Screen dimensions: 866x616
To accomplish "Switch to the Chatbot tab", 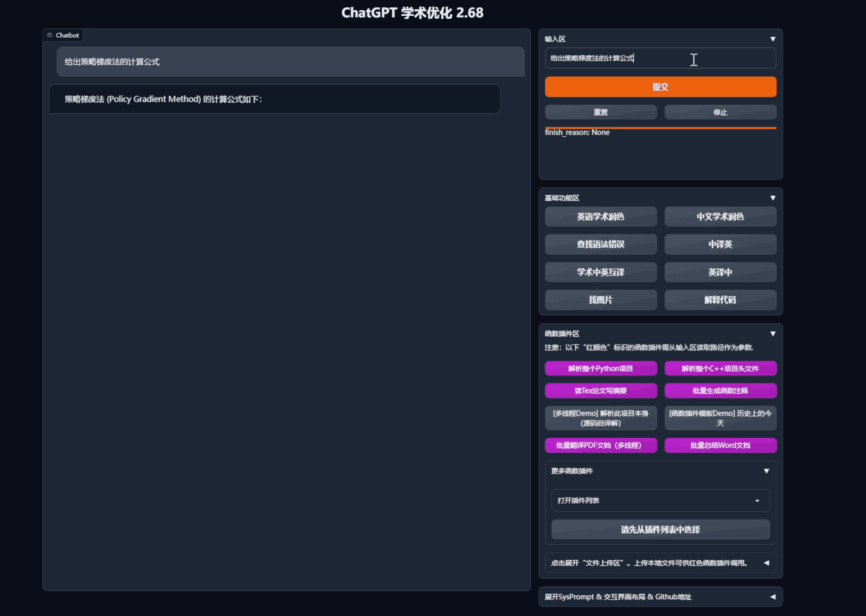I will point(63,35).
